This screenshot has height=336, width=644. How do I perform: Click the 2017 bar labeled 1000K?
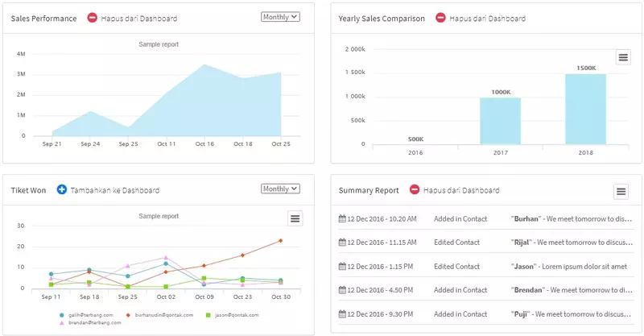[500, 121]
